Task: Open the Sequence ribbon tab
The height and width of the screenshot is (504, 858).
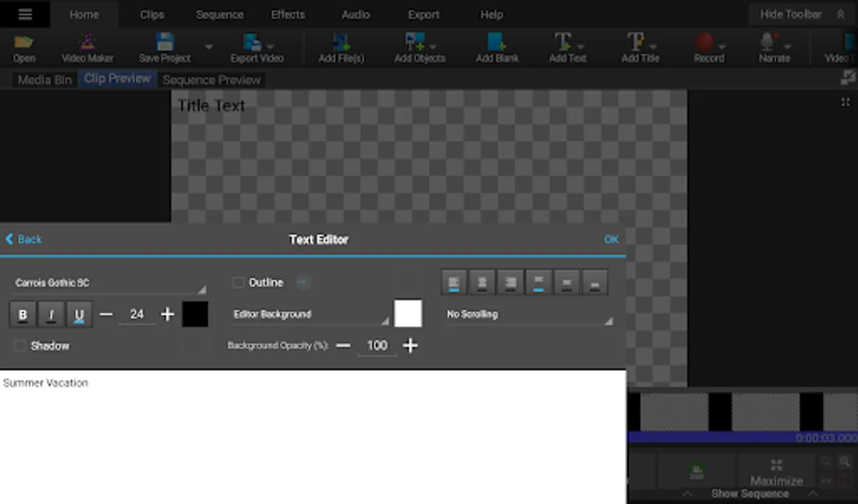Action: (219, 15)
